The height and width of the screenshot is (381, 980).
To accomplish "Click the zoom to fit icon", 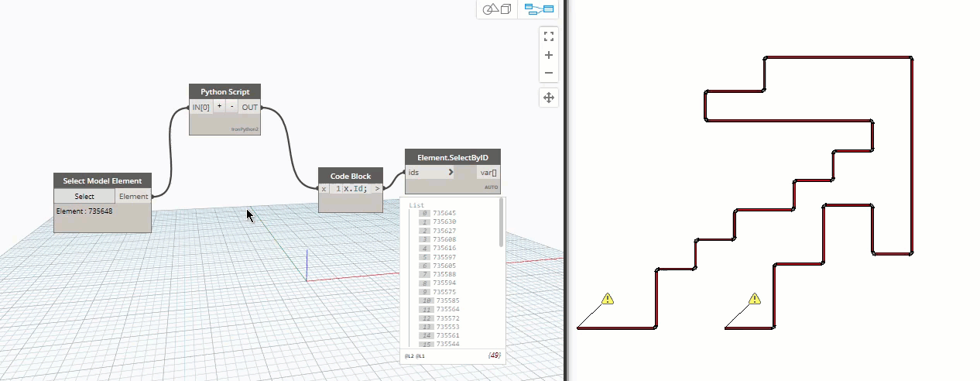I will pos(549,36).
